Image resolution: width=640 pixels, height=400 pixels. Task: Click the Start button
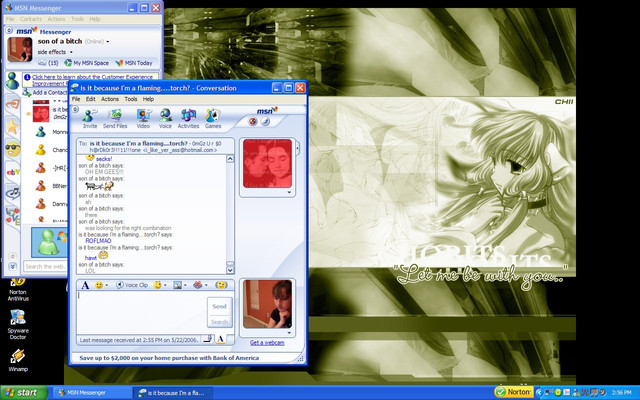[x=24, y=393]
